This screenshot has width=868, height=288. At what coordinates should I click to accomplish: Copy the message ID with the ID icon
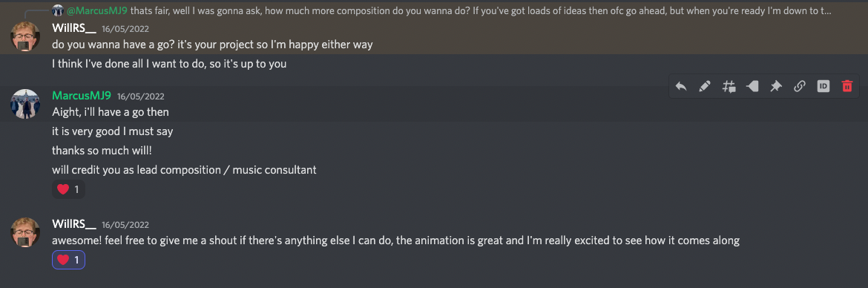(823, 86)
